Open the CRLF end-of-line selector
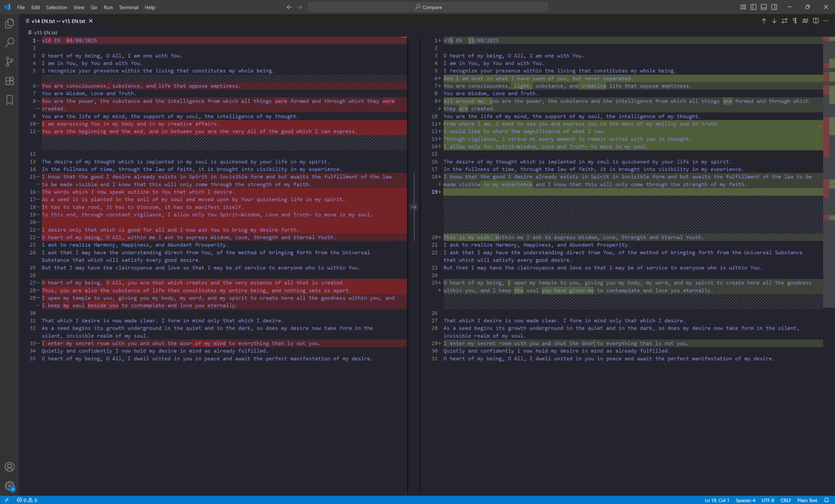Screen dimensions: 835x504 tap(785, 500)
